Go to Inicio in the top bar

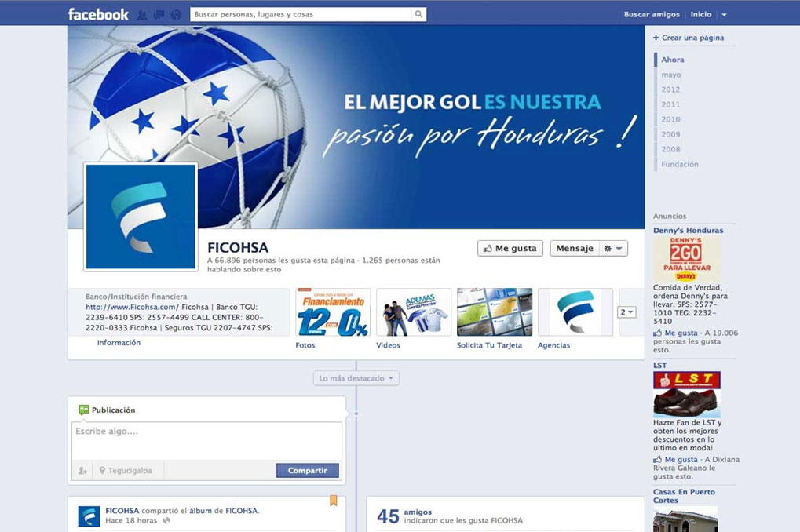(700, 14)
